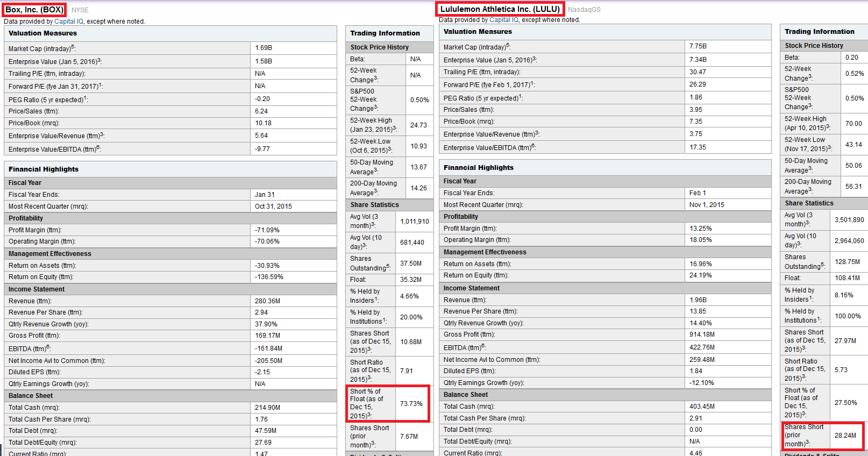
Task: Click Lululemon EV/EBITDA value '17.35'
Action: (x=698, y=147)
